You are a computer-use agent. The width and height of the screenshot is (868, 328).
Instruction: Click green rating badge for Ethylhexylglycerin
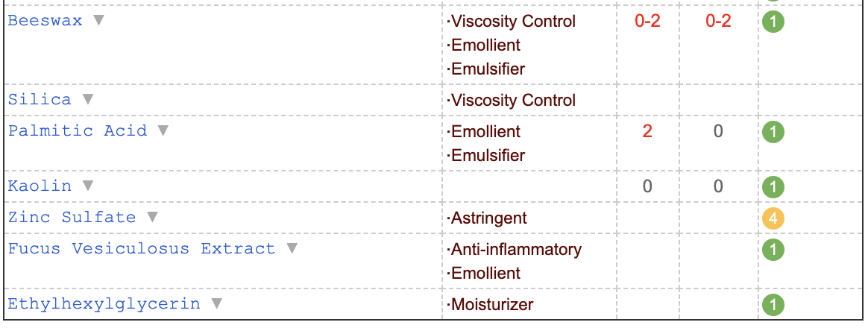[773, 305]
